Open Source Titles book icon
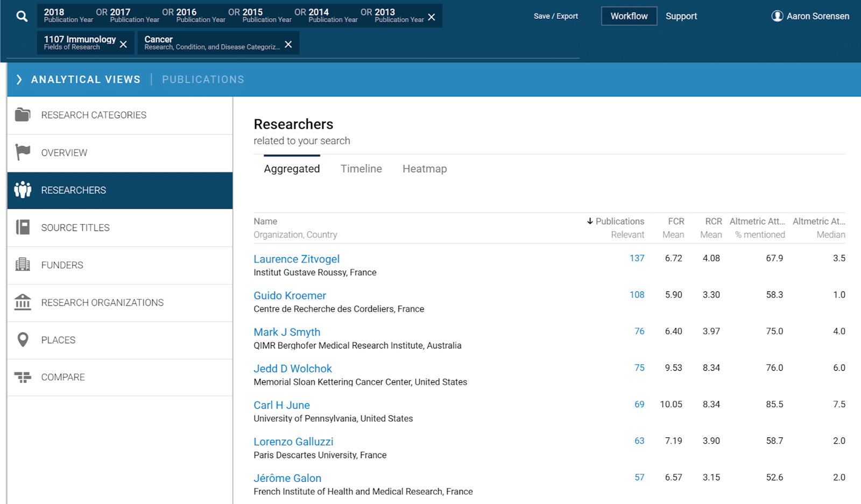The width and height of the screenshot is (861, 504). (23, 227)
